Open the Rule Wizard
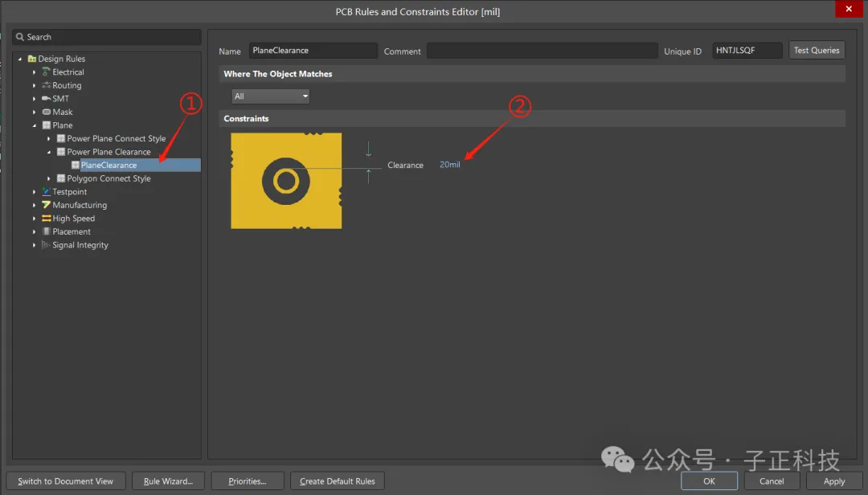This screenshot has height=495, width=868. point(168,481)
